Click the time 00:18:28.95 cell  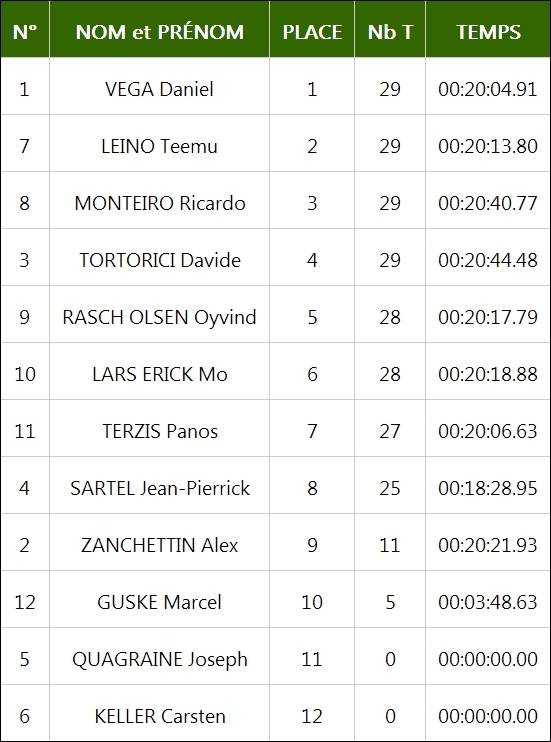(x=488, y=486)
